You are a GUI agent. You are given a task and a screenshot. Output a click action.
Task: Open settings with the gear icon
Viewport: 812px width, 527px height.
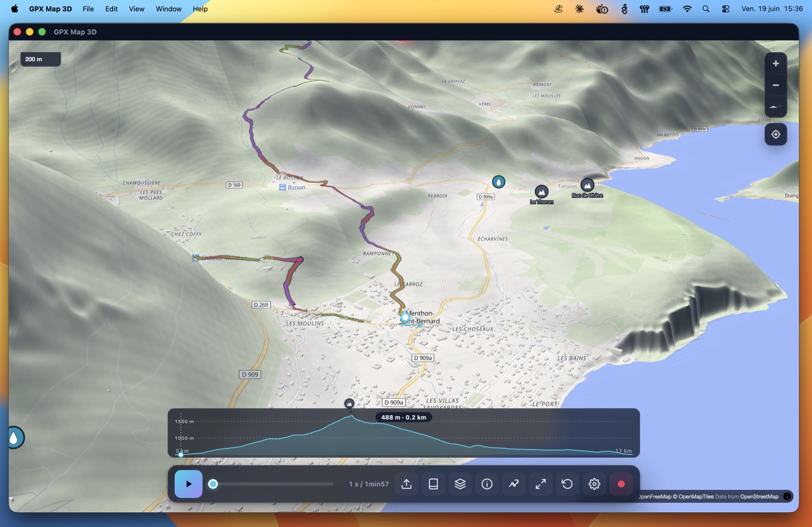click(594, 484)
